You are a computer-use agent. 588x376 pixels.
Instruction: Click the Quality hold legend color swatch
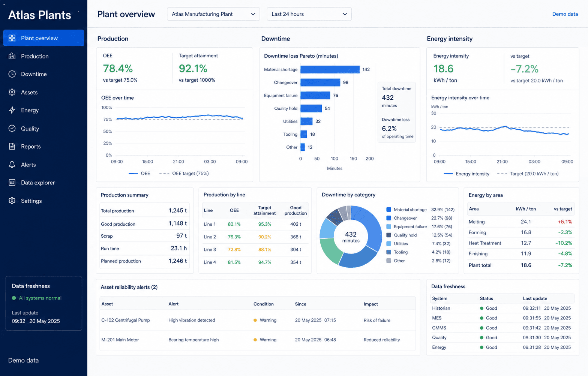pyautogui.click(x=389, y=235)
